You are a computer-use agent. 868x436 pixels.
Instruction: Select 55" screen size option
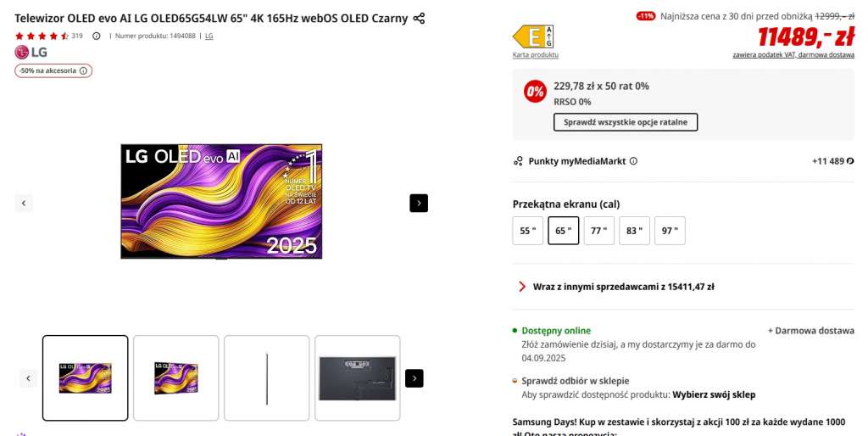[x=527, y=231]
